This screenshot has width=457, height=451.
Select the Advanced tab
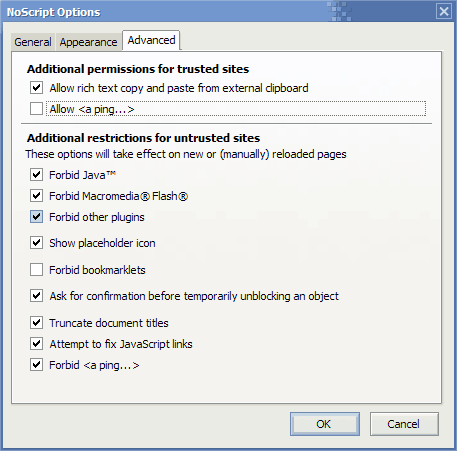pos(151,40)
